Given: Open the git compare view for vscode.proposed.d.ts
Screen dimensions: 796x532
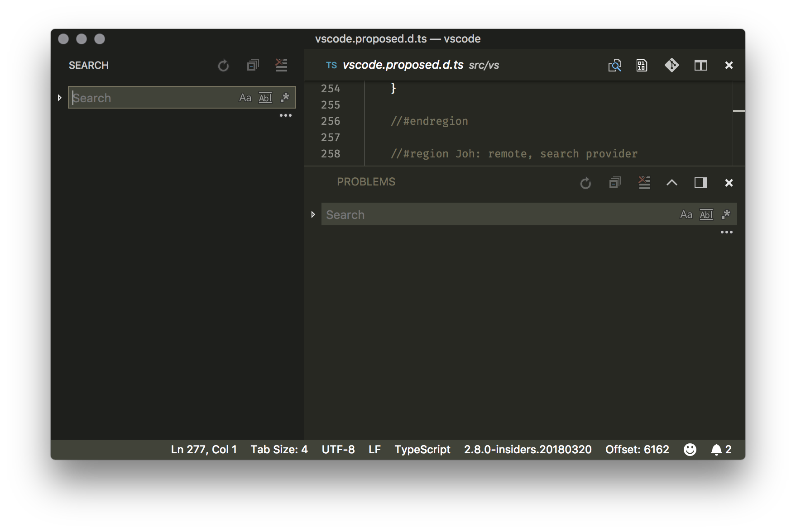Looking at the screenshot, I should (x=672, y=65).
